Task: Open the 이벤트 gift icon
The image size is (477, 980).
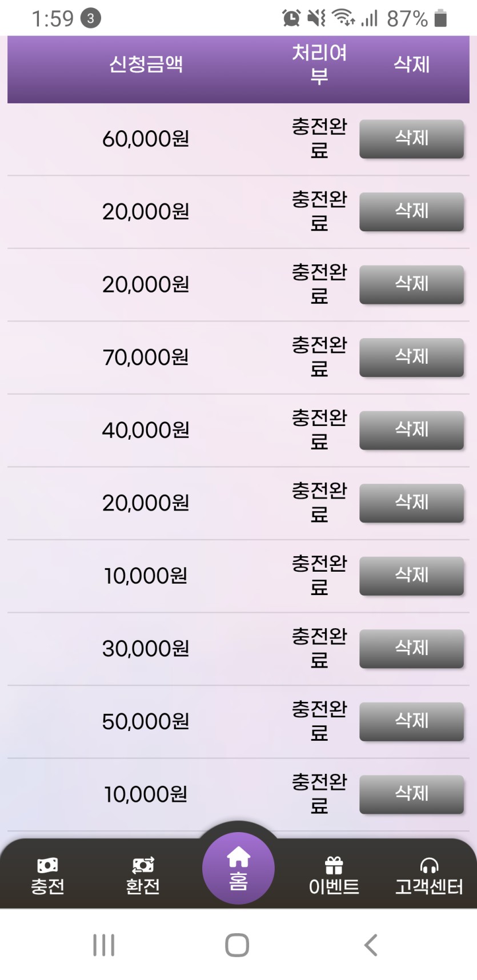Action: point(334,866)
